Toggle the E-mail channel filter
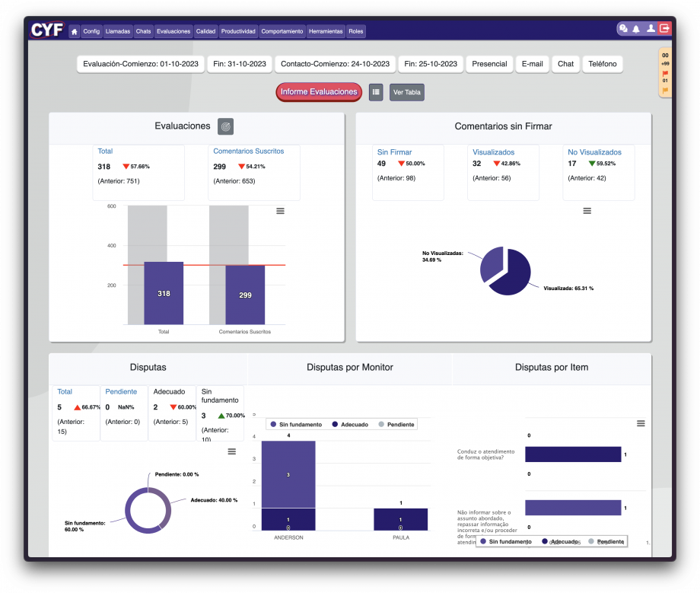 tap(532, 64)
